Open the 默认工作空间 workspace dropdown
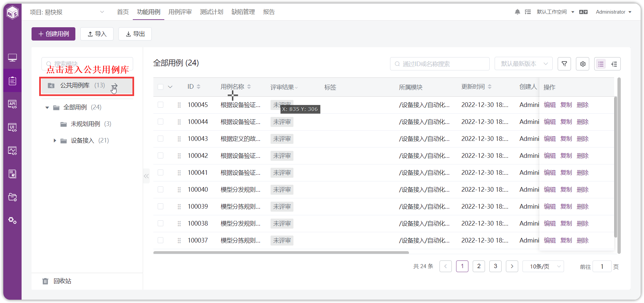Image resolution: width=644 pixels, height=303 pixels. [x=556, y=12]
